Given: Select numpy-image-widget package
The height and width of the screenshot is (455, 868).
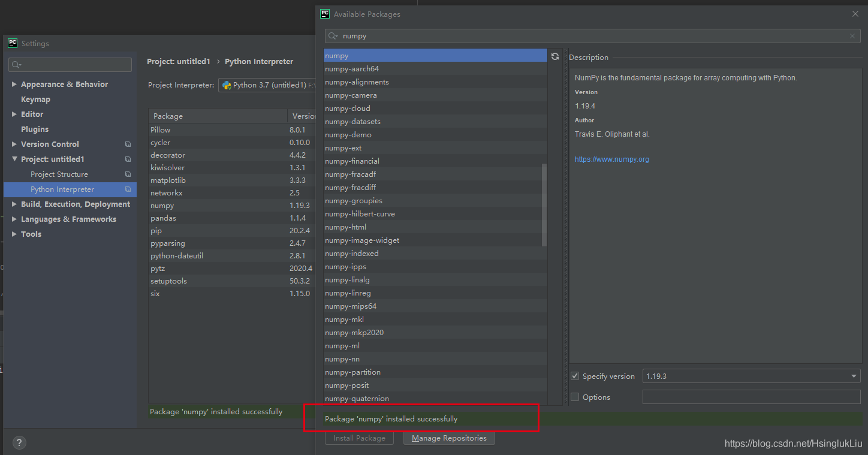Looking at the screenshot, I should point(435,240).
